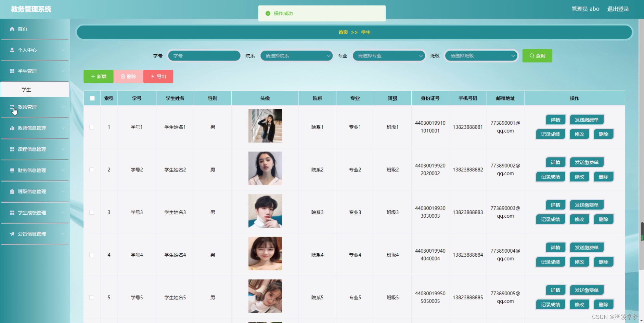
Task: Click the 学号 search input field
Action: coord(204,55)
